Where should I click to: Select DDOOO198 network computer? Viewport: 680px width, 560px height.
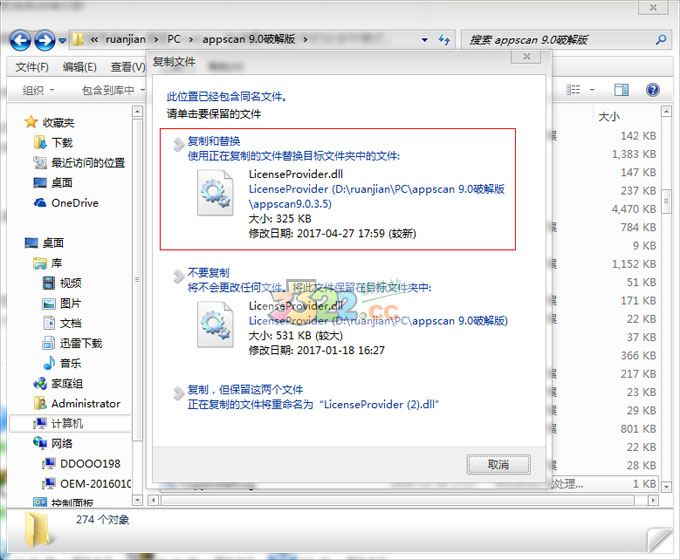pyautogui.click(x=90, y=464)
